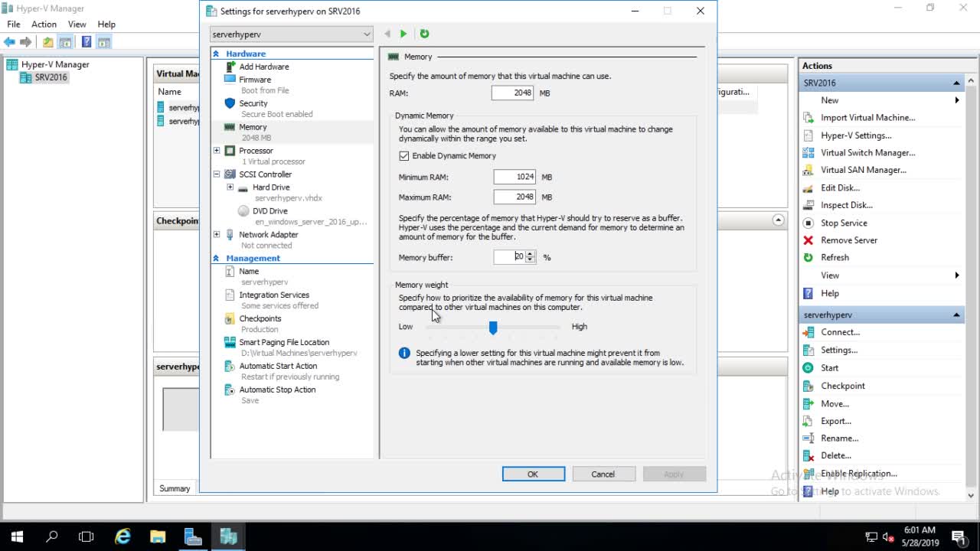Open the Action menu in Hyper-V Manager
The image size is (980, 551).
(x=44, y=24)
